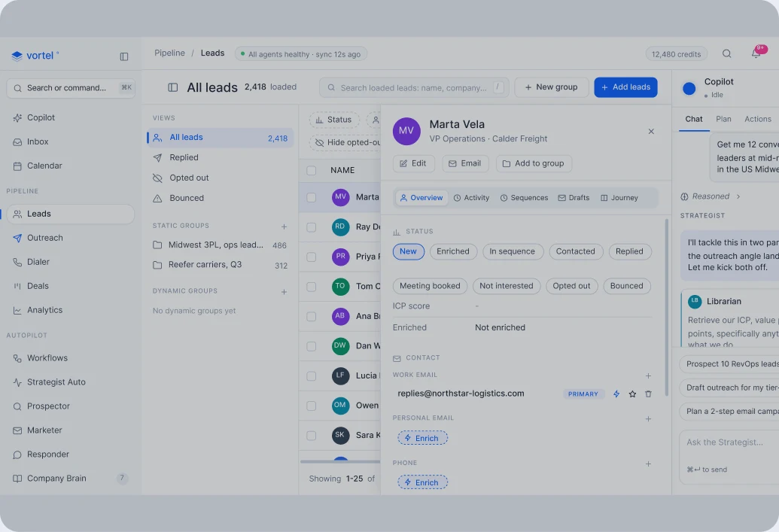
Task: Switch to Sequences tab
Action: click(x=524, y=198)
